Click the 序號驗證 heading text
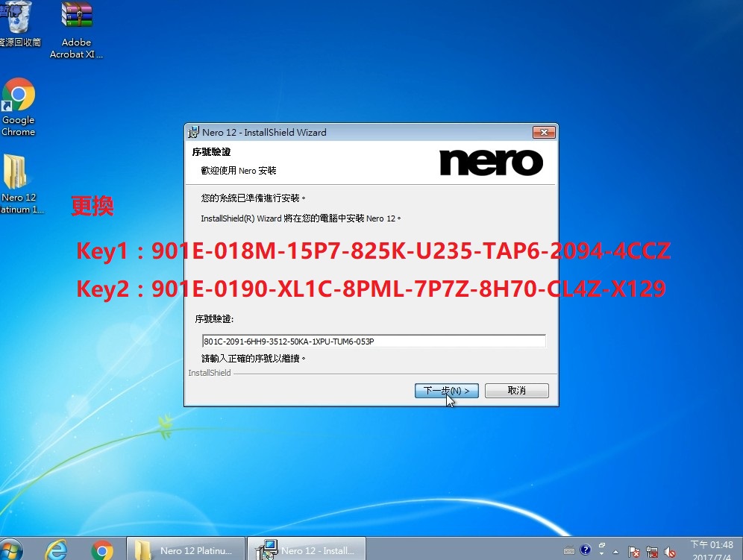 (x=211, y=151)
